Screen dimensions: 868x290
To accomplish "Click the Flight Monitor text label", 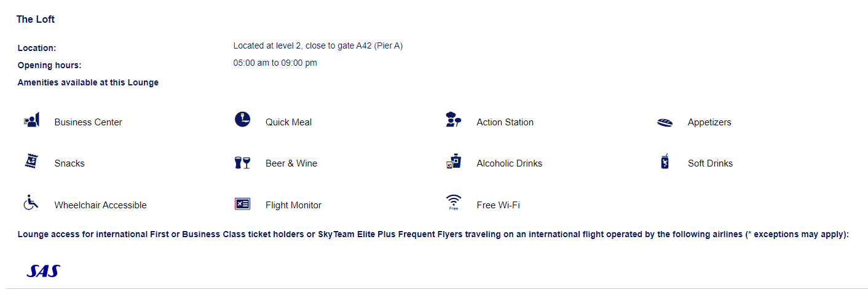I will [293, 205].
